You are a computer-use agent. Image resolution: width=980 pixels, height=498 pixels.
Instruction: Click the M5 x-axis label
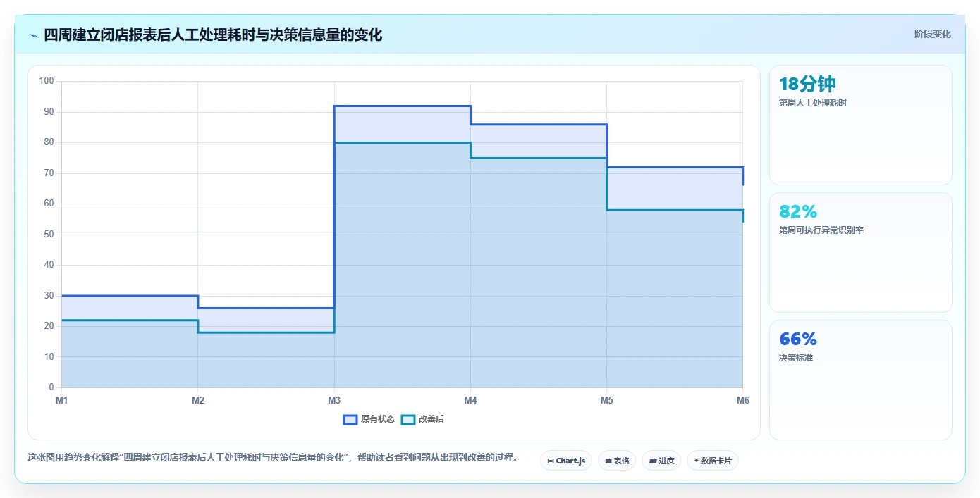click(x=606, y=400)
